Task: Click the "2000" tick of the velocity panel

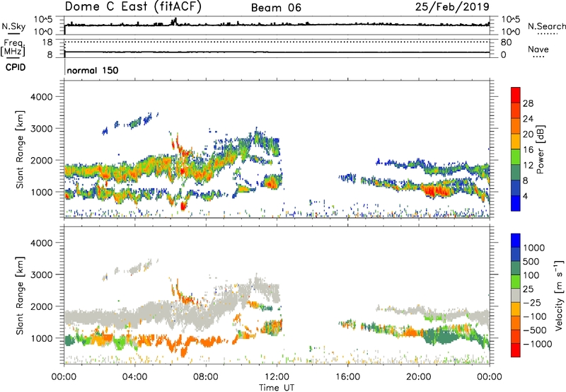Action: click(41, 306)
